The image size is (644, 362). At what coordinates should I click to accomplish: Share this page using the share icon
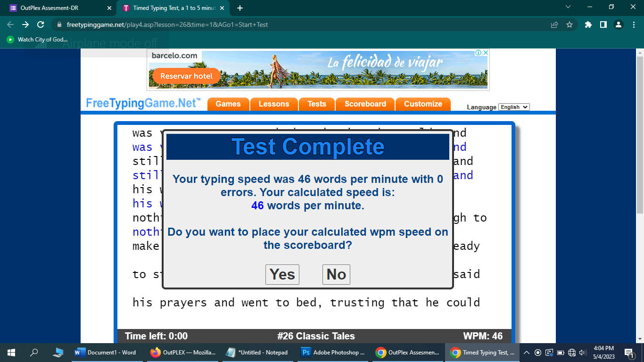554,25
